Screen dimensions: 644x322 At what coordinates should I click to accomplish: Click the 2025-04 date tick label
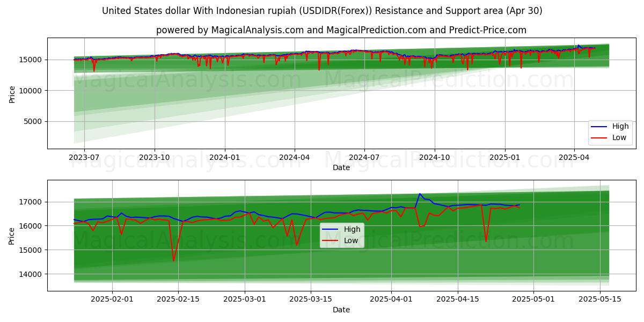tap(574, 157)
